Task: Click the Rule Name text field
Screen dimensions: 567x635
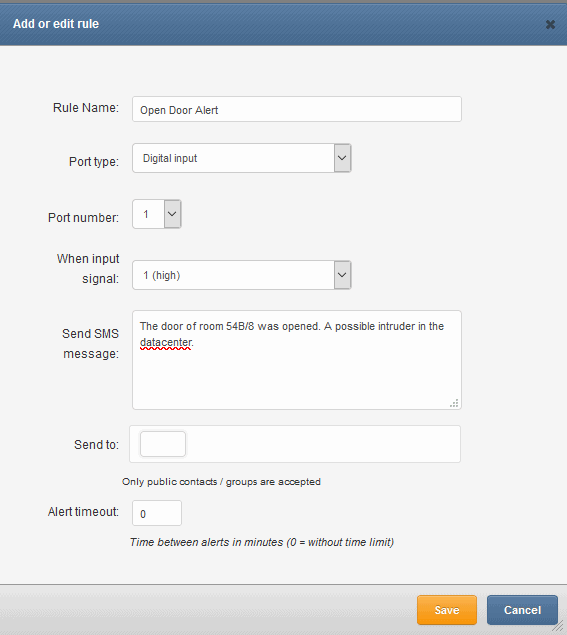Action: [297, 109]
